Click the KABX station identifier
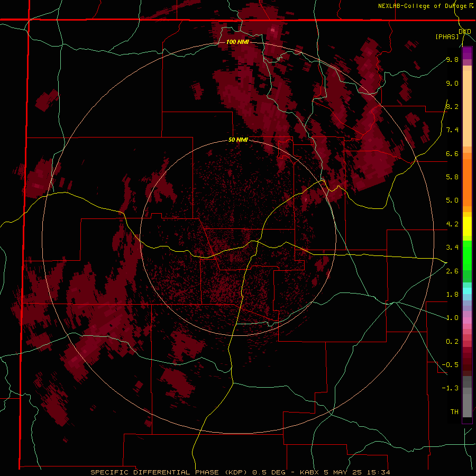Image resolution: width=476 pixels, height=476 pixels. pyautogui.click(x=309, y=472)
